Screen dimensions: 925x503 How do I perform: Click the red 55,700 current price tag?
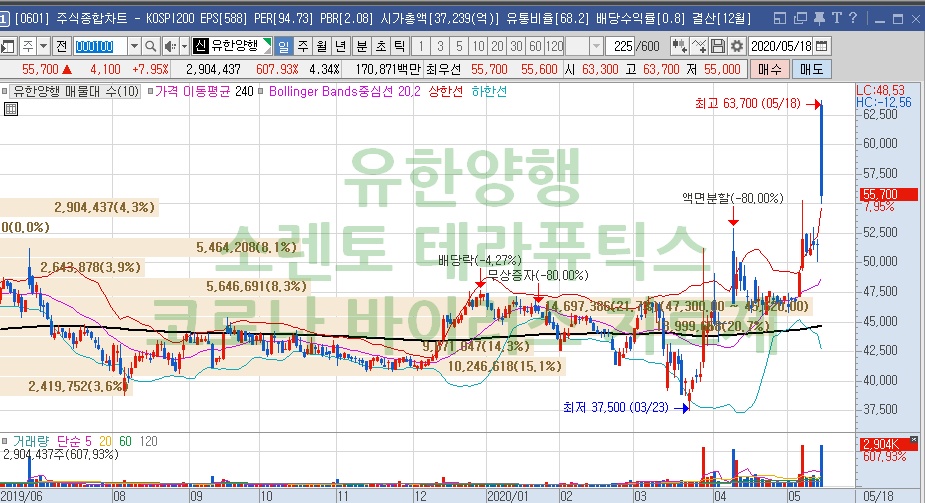890,194
